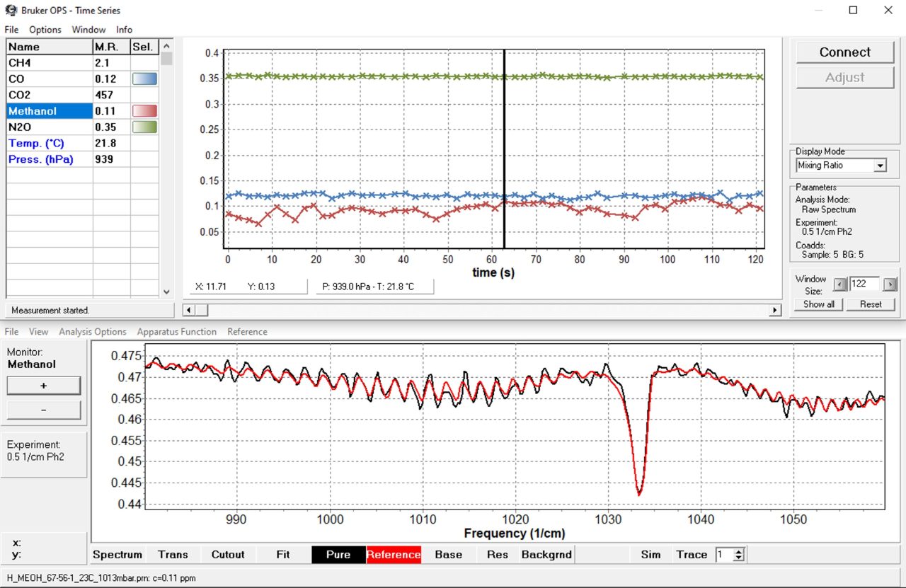Image resolution: width=906 pixels, height=588 pixels.
Task: Toggle the Sel checkbox for CH4
Action: (x=144, y=62)
